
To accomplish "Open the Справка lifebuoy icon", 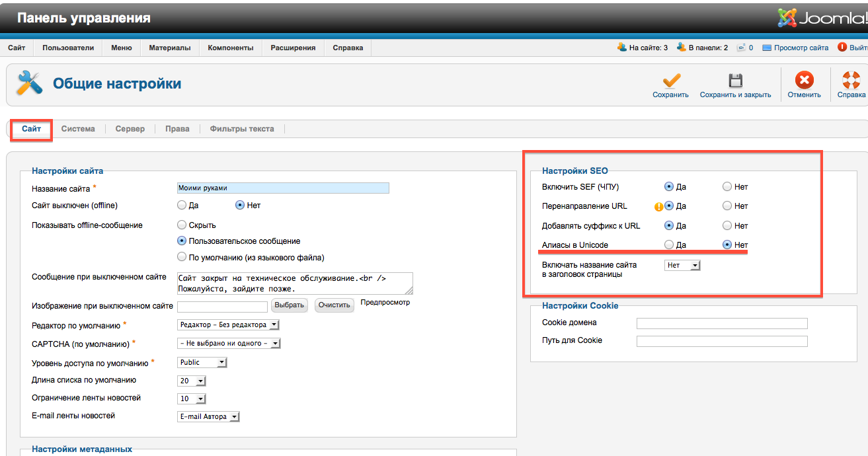I will 851,81.
